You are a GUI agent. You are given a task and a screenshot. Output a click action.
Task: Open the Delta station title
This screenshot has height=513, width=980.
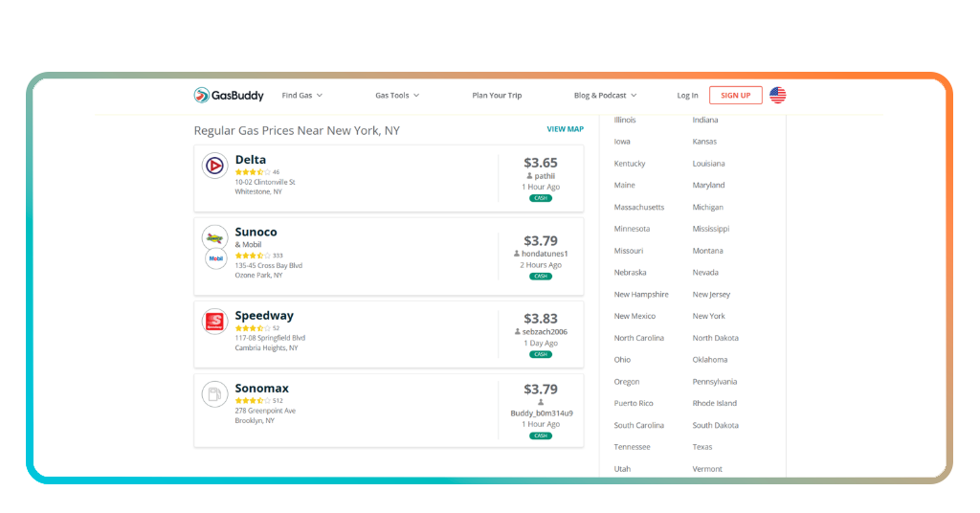point(251,160)
